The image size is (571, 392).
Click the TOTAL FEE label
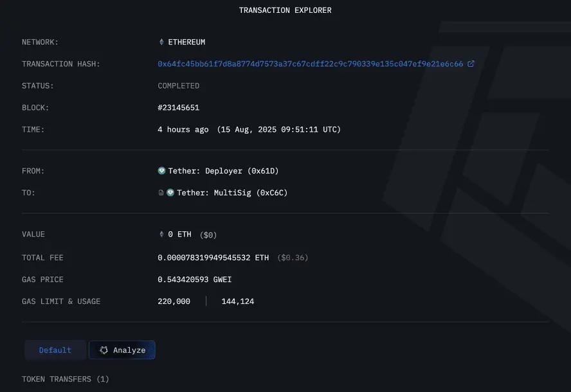coord(42,258)
